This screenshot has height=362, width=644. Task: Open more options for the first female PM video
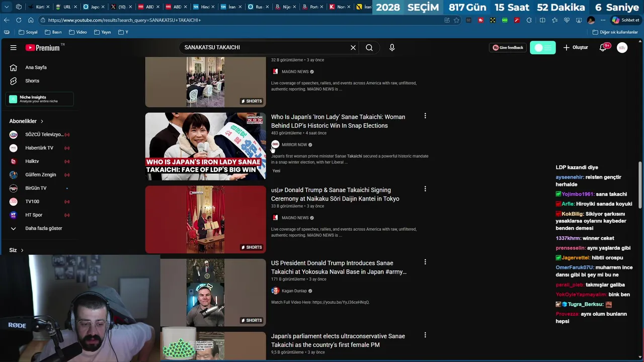pyautogui.click(x=425, y=335)
